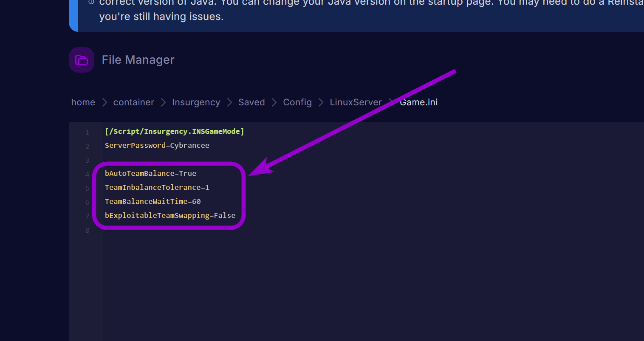Open the home breadcrumb link
Viewport: 644px width, 341px height.
tap(83, 102)
